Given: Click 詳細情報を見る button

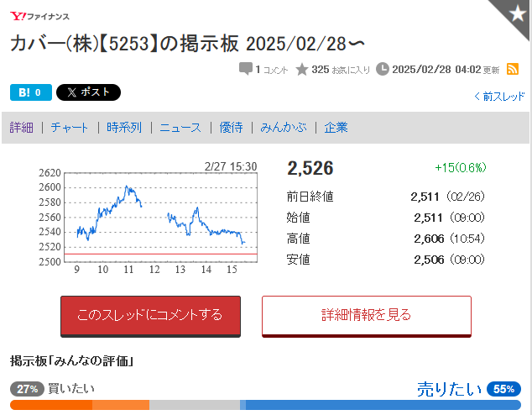Looking at the screenshot, I should coord(367,316).
